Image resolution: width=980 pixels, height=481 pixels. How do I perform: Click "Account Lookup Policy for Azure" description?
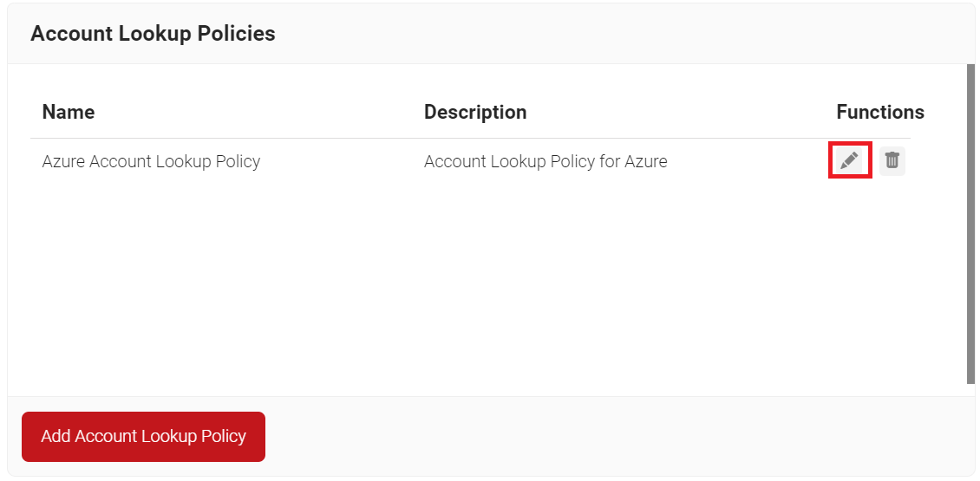pyautogui.click(x=546, y=161)
